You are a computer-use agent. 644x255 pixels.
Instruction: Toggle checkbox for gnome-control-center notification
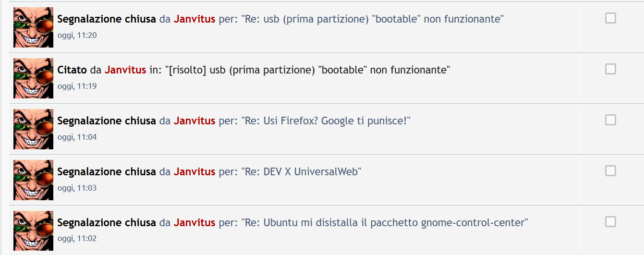click(610, 222)
